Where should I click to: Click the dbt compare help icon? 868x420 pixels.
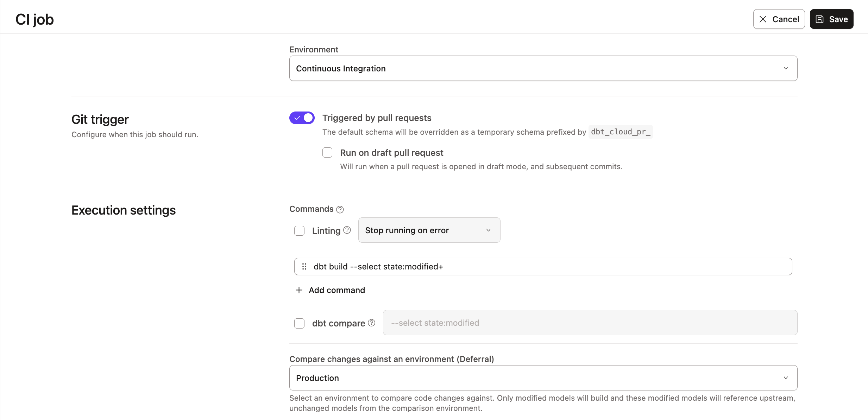371,323
